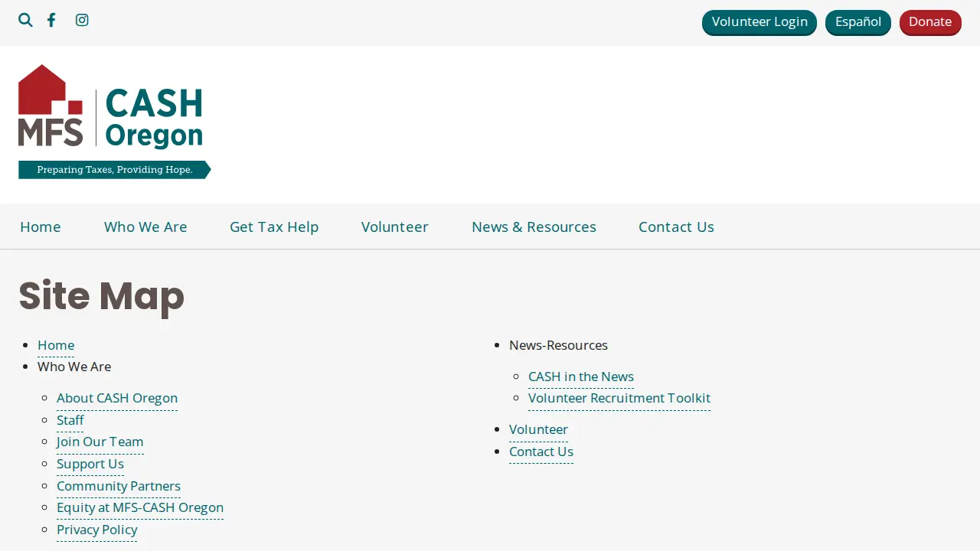Click the MFS CASH Oregon logo
Screen dimensions: 980x551
pyautogui.click(x=115, y=122)
